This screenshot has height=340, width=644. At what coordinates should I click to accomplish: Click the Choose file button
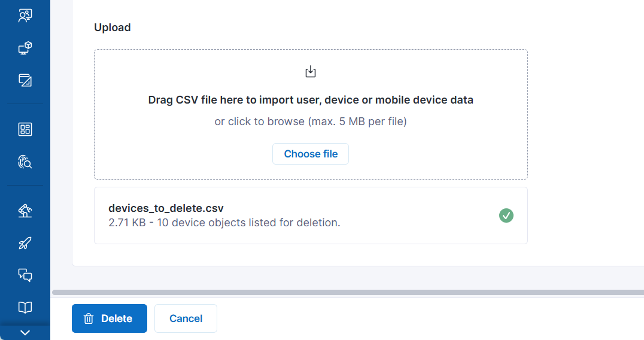tap(310, 154)
